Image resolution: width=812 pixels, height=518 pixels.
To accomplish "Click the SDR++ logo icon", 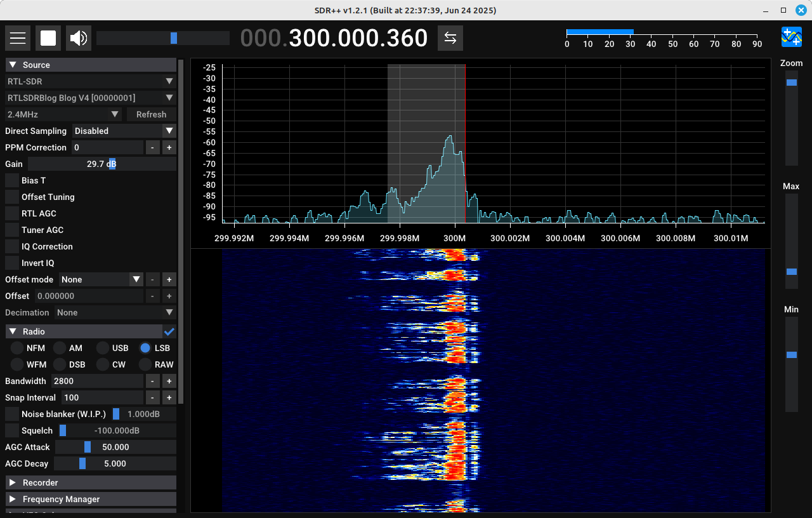I will (791, 37).
